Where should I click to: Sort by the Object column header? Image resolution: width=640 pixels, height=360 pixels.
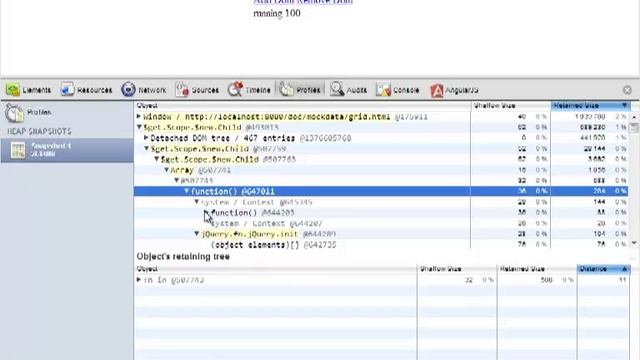click(x=302, y=106)
